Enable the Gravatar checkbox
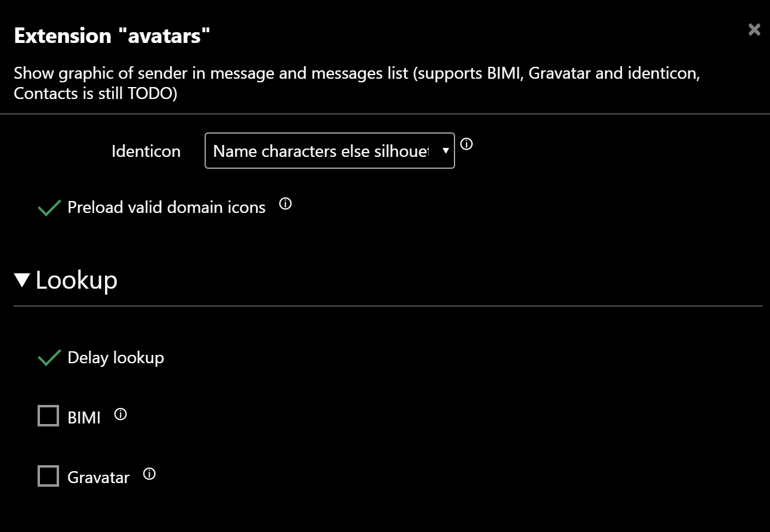 point(48,476)
